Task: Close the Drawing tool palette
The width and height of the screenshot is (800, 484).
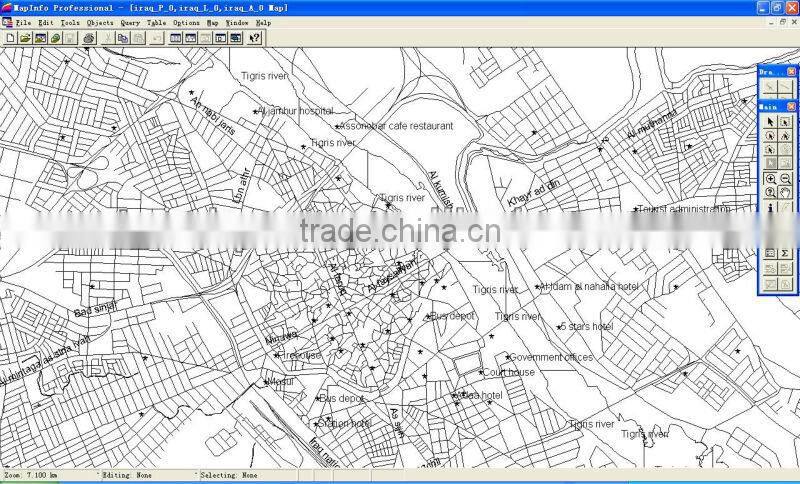Action: click(x=791, y=72)
